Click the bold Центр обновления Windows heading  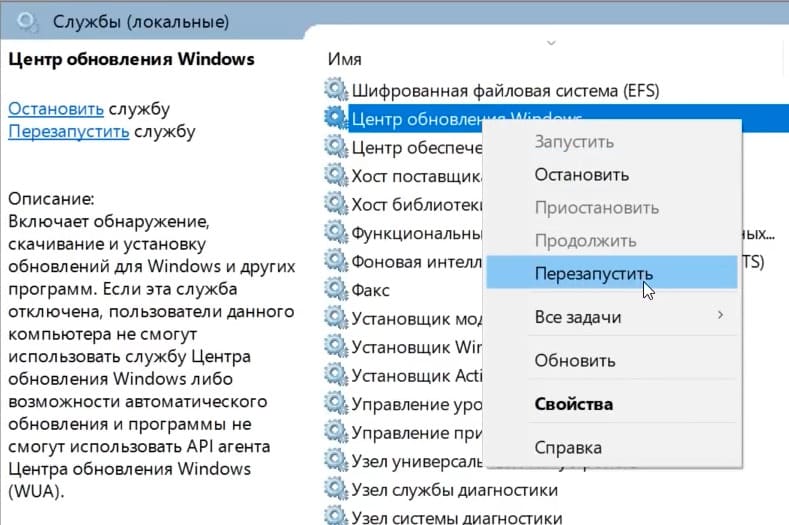pos(131,59)
